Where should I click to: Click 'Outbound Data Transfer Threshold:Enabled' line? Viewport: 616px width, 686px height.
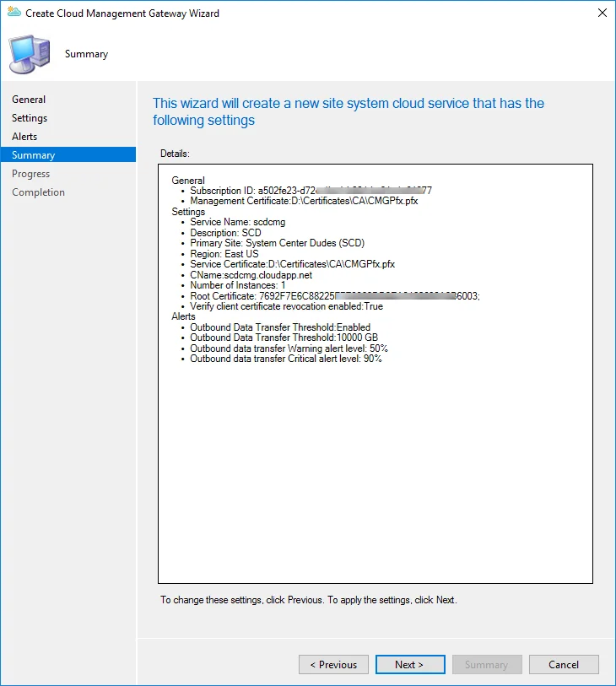coord(280,327)
